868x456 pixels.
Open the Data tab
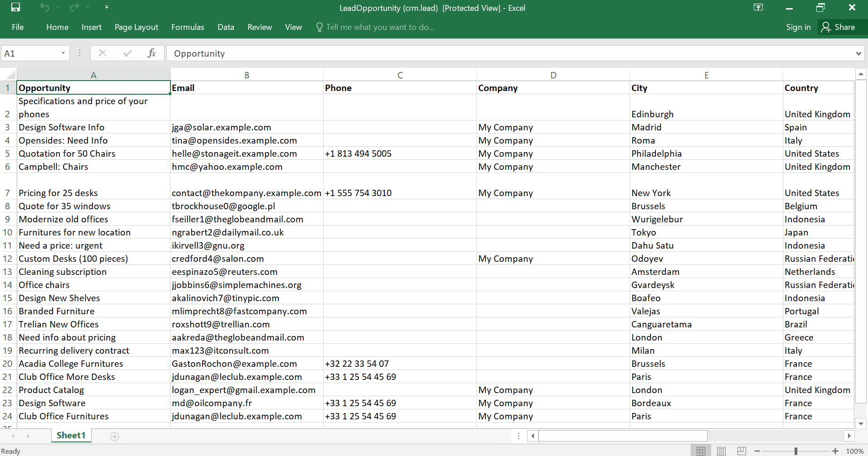coord(226,27)
